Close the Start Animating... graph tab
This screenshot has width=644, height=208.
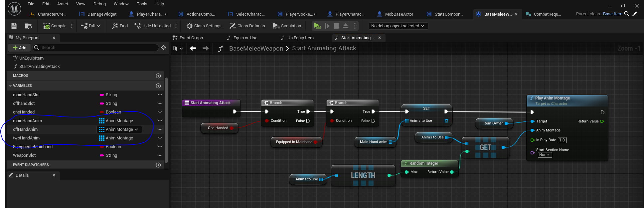click(x=380, y=38)
